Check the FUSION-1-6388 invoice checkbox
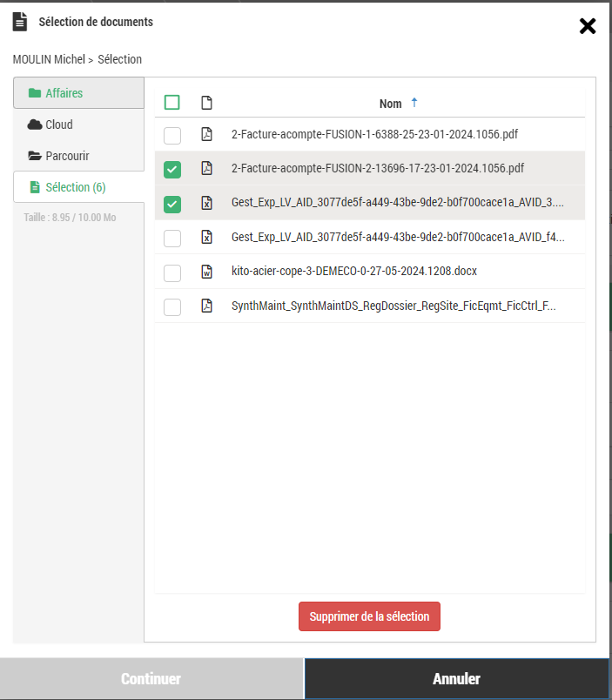This screenshot has width=612, height=700. click(x=172, y=135)
